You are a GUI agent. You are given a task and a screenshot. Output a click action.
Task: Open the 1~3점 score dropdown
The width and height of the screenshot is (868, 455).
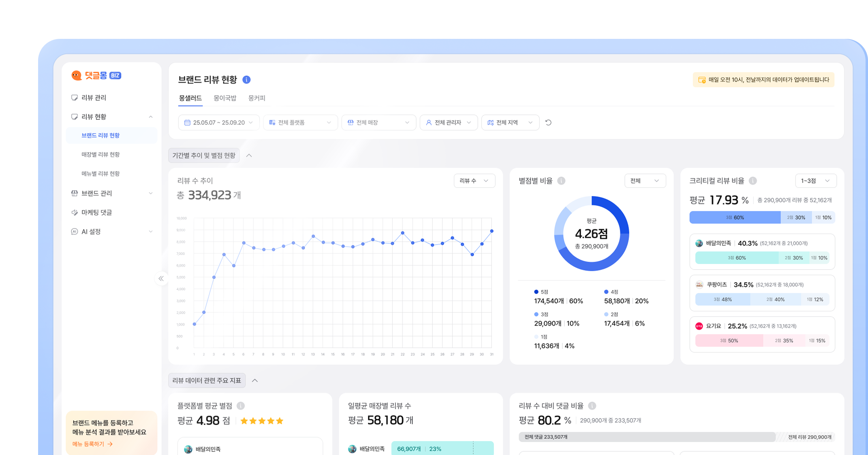(815, 181)
